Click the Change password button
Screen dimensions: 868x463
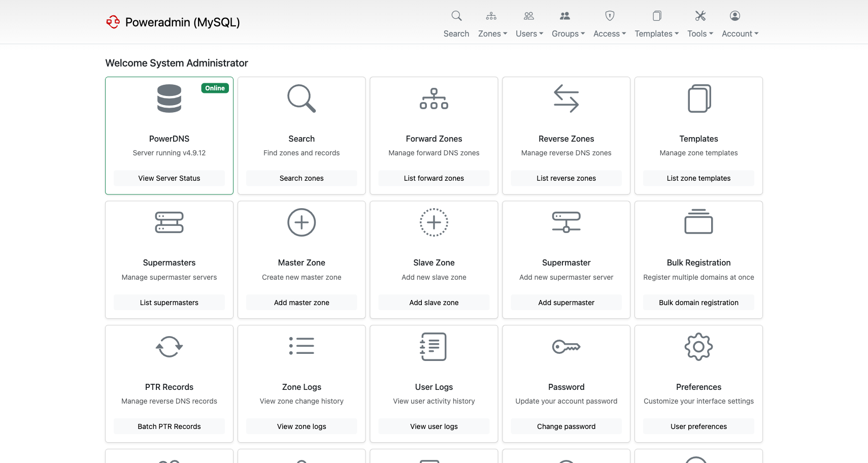pos(566,426)
